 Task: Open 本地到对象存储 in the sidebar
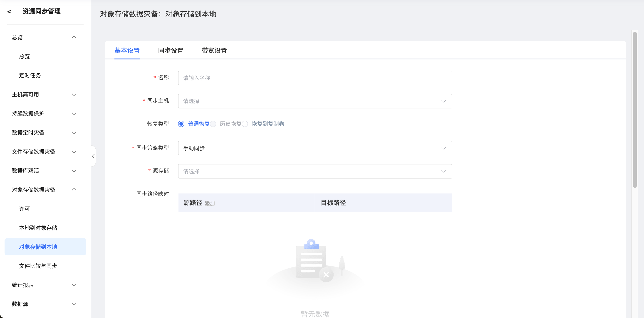tap(38, 228)
